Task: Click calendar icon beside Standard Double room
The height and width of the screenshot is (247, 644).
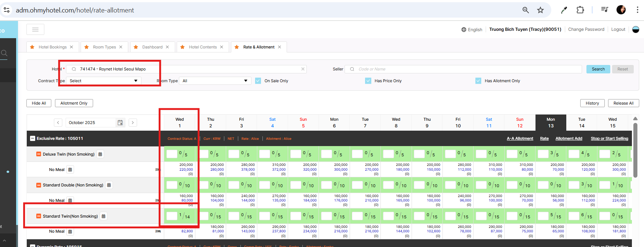Action: (109, 185)
